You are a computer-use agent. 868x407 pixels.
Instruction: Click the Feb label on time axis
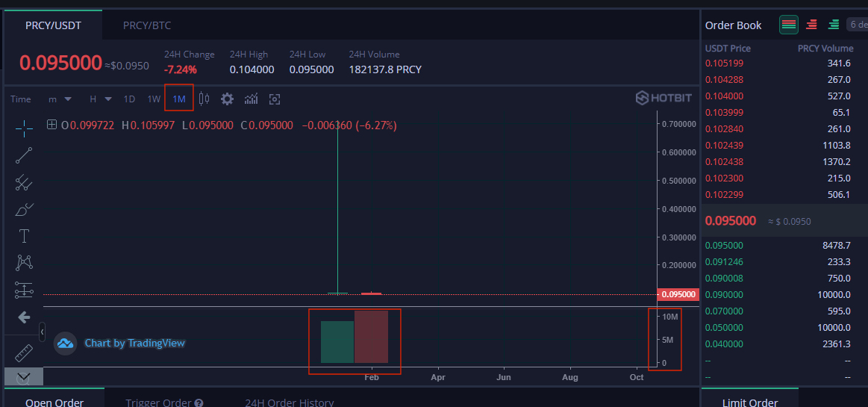372,377
